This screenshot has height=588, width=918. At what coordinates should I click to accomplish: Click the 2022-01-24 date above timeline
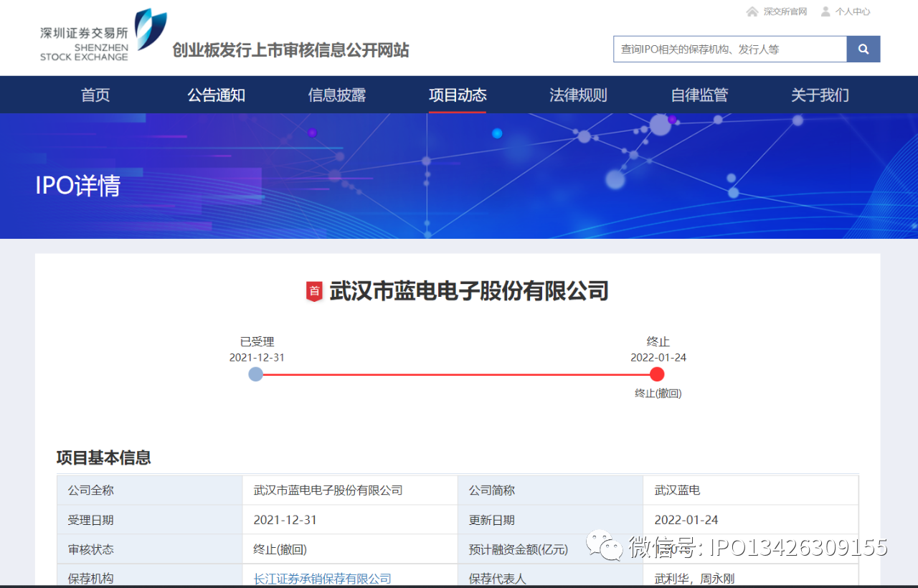(x=658, y=357)
